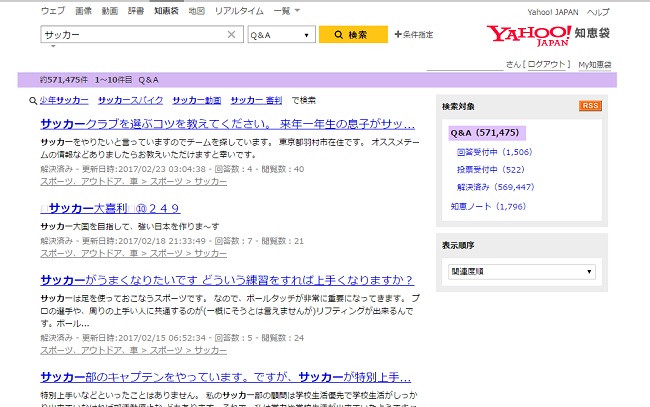Switch to the 地図 search tab
The width and height of the screenshot is (650, 407).
click(196, 11)
